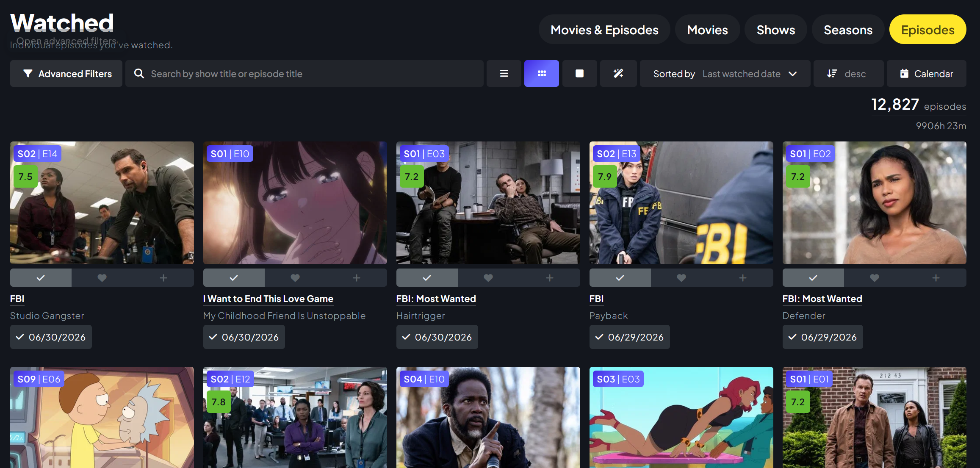Focus the show or episode title search field

(305, 74)
